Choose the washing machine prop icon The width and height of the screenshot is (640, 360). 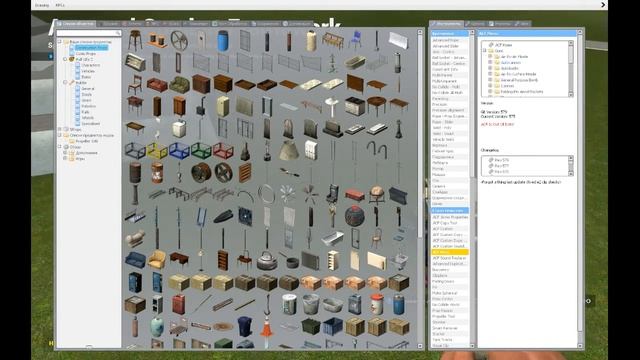pyautogui.click(x=179, y=129)
